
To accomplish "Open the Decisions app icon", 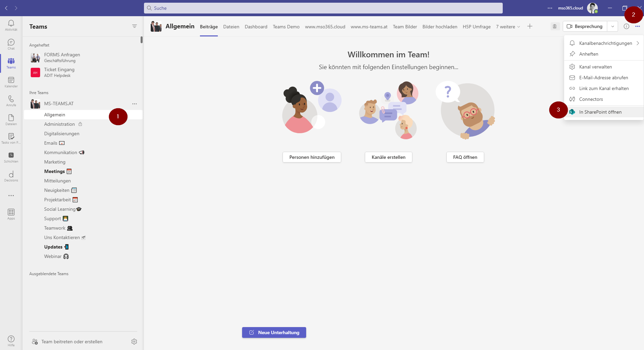I will 11,176.
